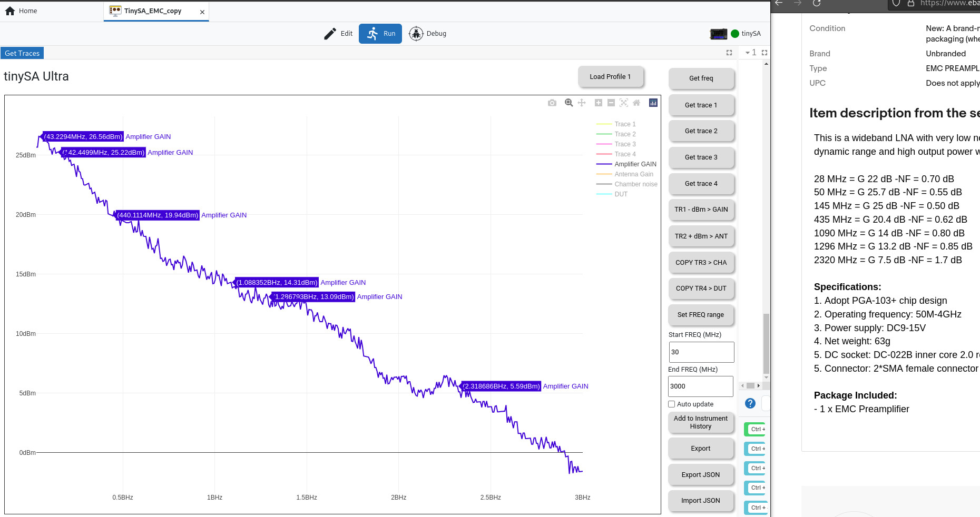Click the blue help question mark icon
The image size is (980, 517).
pos(750,403)
